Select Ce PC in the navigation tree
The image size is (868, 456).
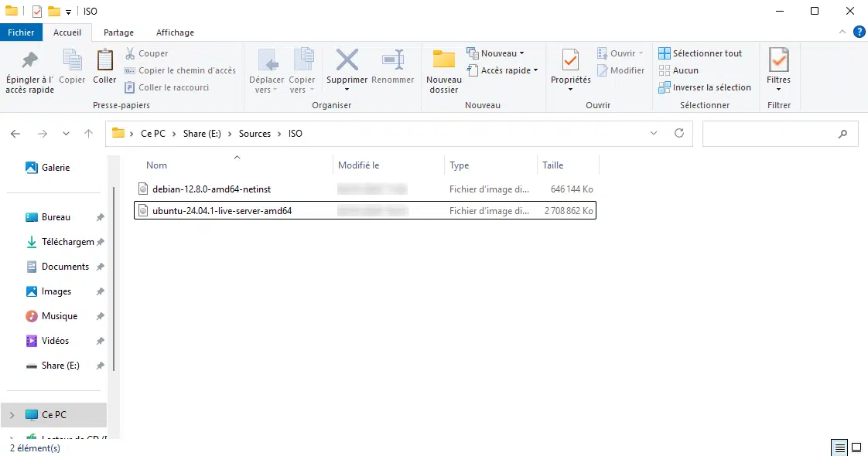[53, 414]
